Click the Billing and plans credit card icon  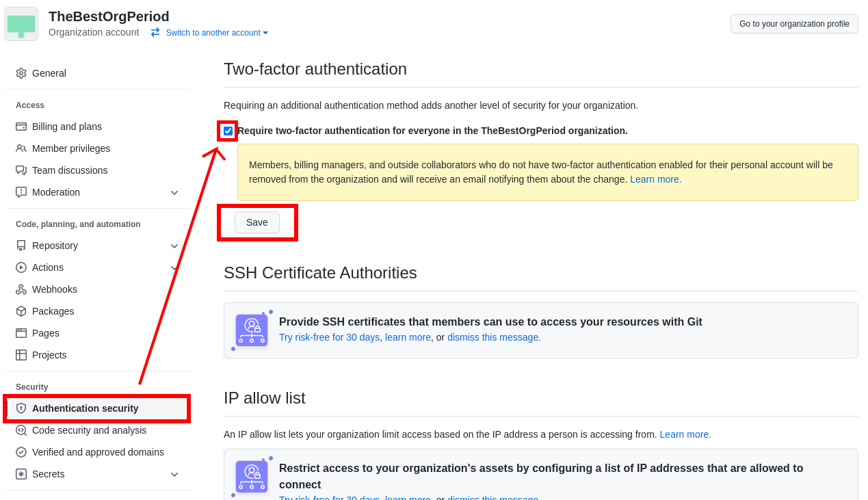coord(21,127)
